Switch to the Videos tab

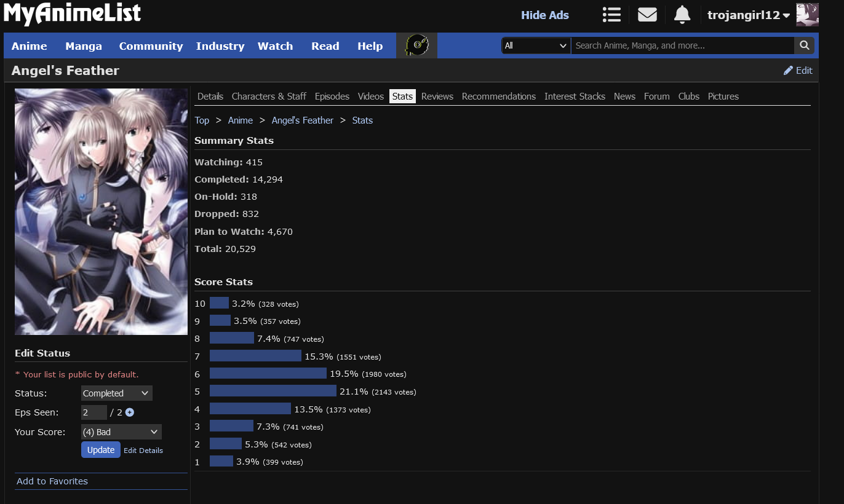371,96
